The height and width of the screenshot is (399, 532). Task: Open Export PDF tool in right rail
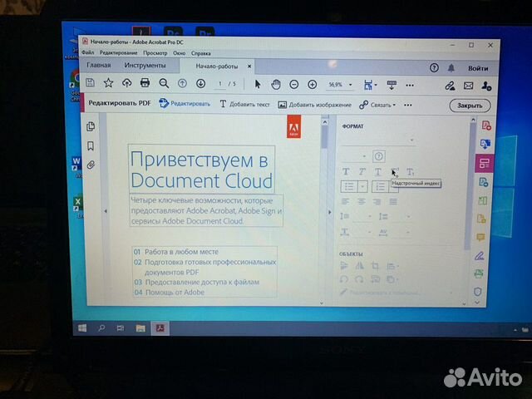[x=485, y=144]
